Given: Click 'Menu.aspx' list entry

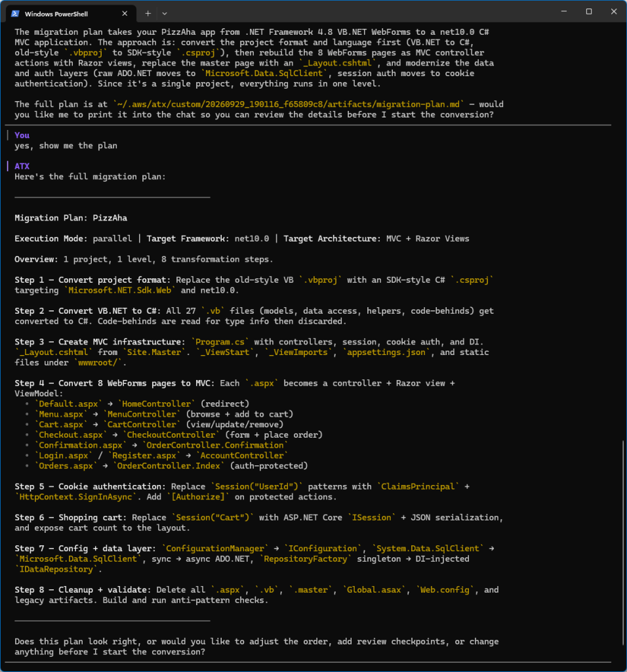Looking at the screenshot, I should 61,414.
